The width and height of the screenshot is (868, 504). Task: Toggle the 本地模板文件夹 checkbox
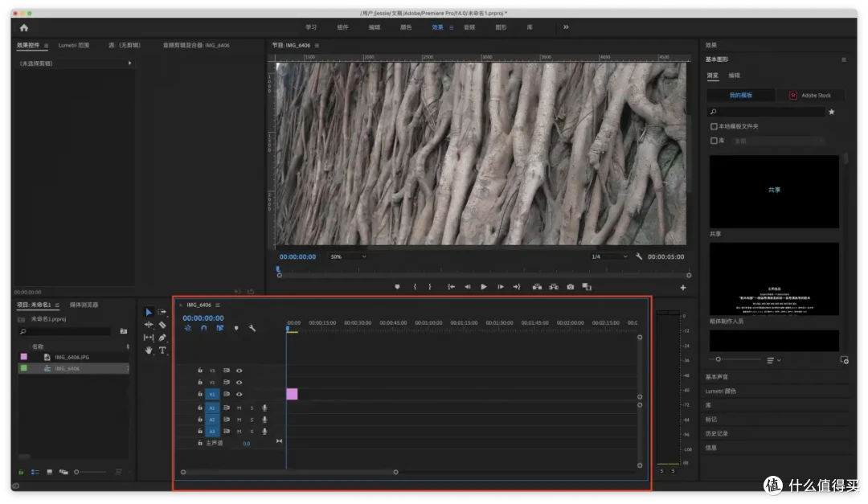pos(714,126)
